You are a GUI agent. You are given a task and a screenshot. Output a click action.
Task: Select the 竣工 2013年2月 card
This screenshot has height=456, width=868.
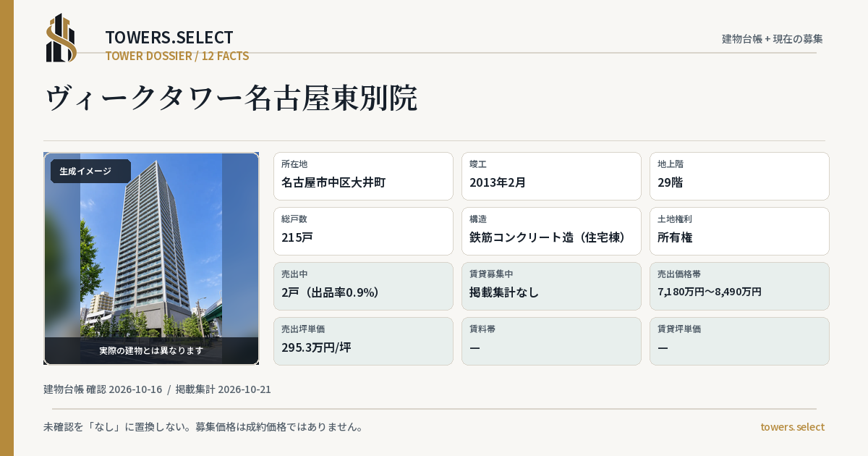(551, 176)
